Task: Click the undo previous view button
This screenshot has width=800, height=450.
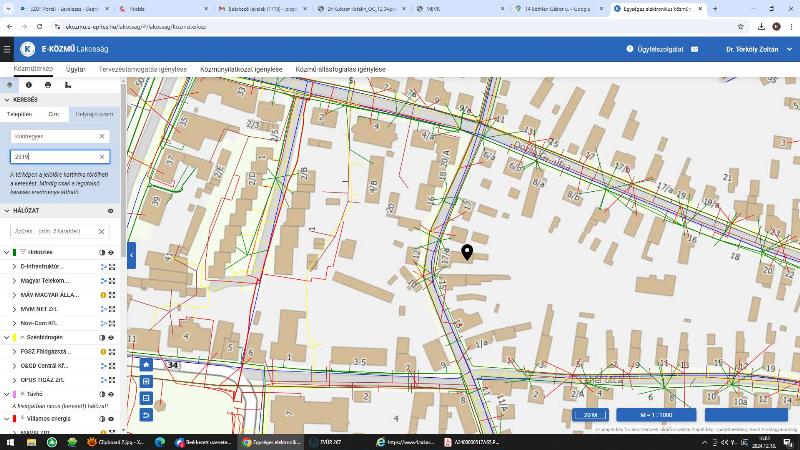Action: pyautogui.click(x=146, y=415)
